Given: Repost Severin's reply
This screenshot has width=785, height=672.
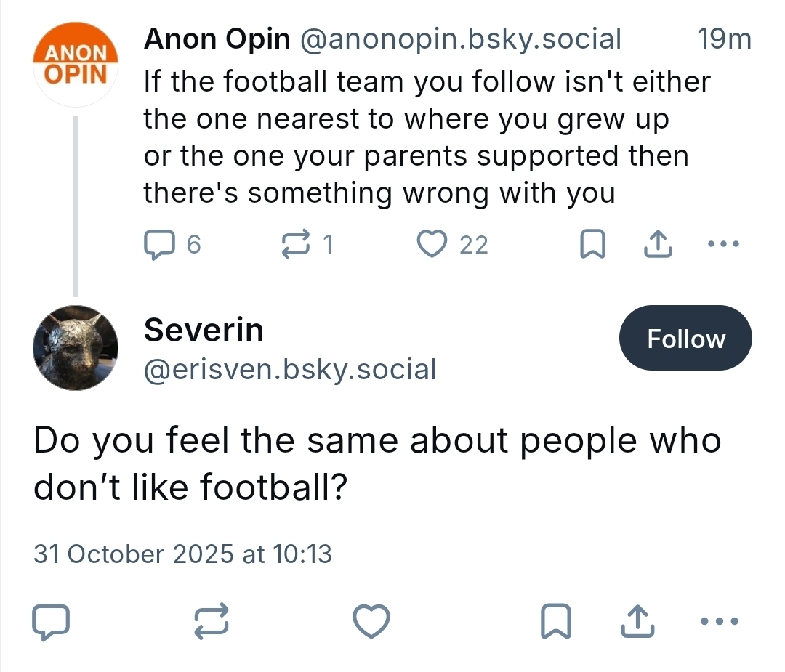Looking at the screenshot, I should [x=212, y=622].
